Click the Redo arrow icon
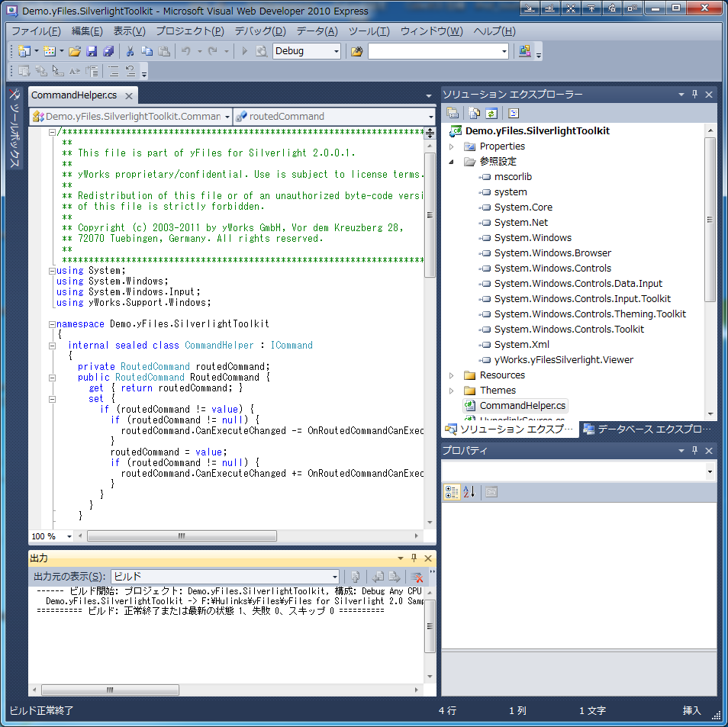728x727 pixels. pos(213,51)
